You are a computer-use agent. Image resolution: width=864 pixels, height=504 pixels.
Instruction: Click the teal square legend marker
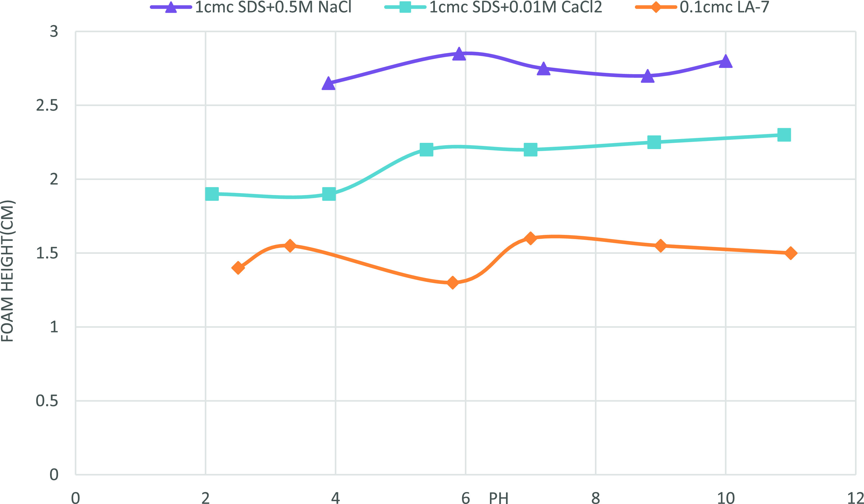tap(405, 7)
